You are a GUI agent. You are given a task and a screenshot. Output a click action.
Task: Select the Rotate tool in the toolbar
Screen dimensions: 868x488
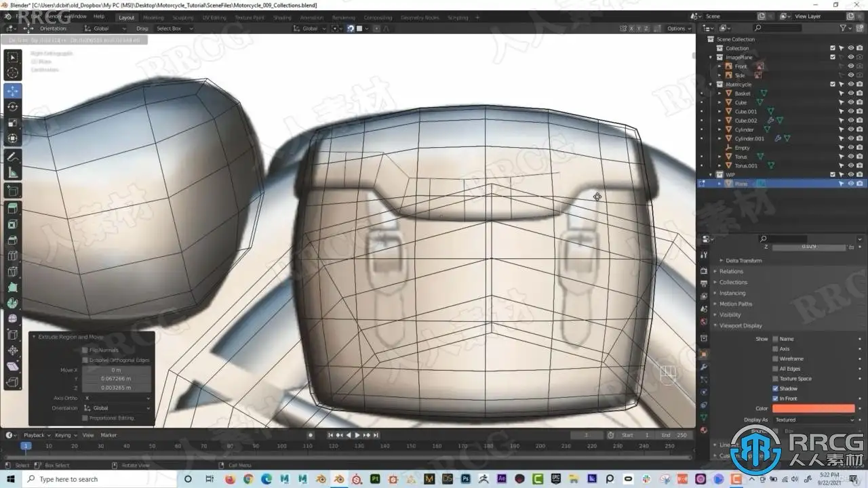pyautogui.click(x=13, y=106)
